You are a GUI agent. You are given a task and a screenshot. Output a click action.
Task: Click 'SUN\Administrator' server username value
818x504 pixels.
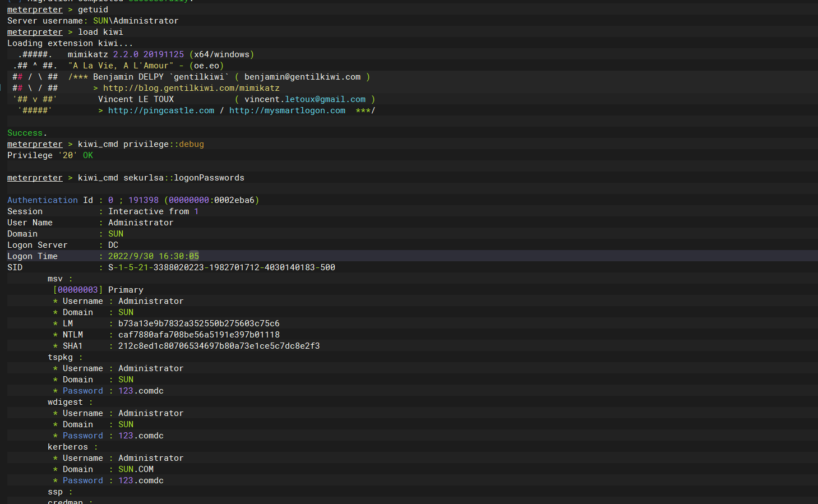click(136, 21)
